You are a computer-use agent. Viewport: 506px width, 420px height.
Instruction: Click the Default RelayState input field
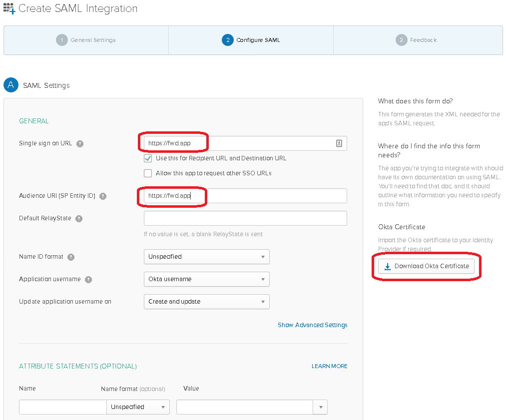tap(245, 218)
